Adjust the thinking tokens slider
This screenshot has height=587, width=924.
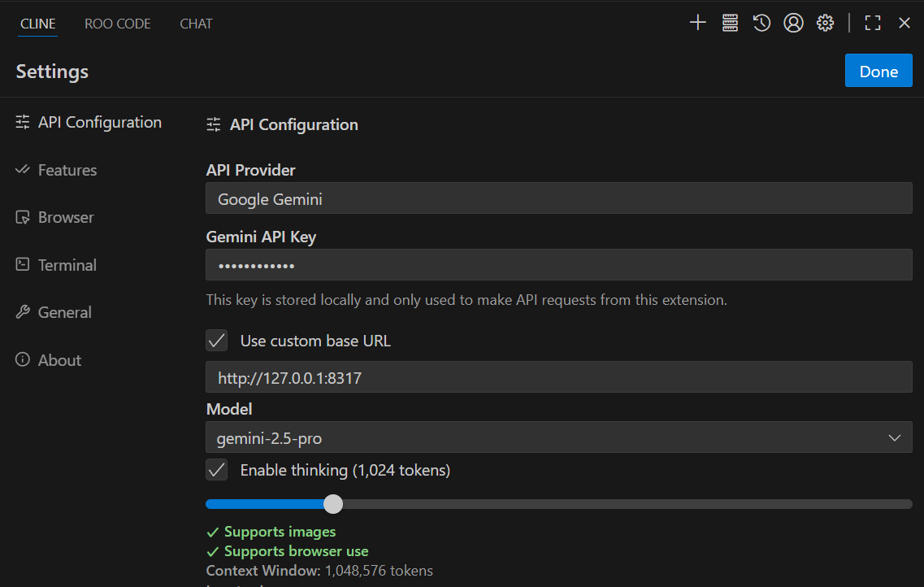coord(332,504)
